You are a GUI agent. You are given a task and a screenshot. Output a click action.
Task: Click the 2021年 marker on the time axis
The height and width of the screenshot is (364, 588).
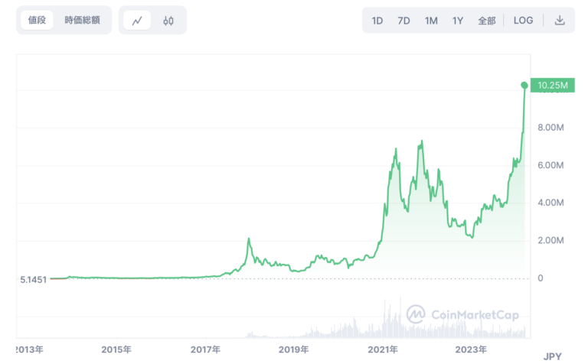[x=383, y=349]
